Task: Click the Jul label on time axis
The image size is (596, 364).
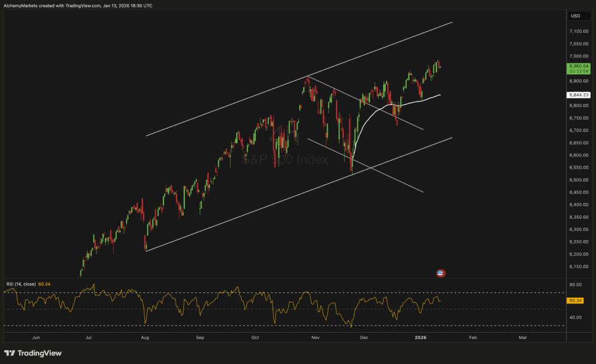Action: pos(88,337)
